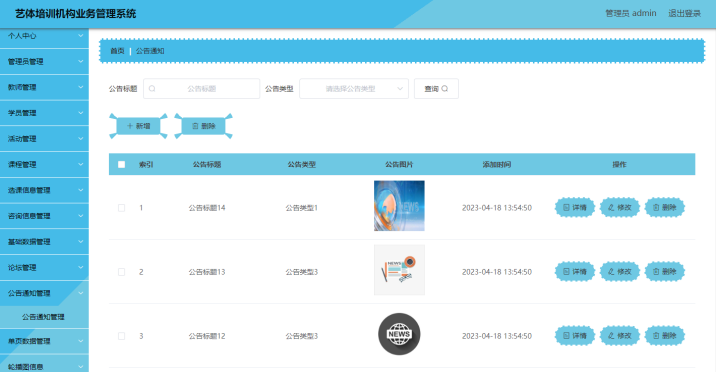Viewport: 716px width, 372px height.
Task: Open 详情 for 公告标题12
Action: click(x=574, y=336)
